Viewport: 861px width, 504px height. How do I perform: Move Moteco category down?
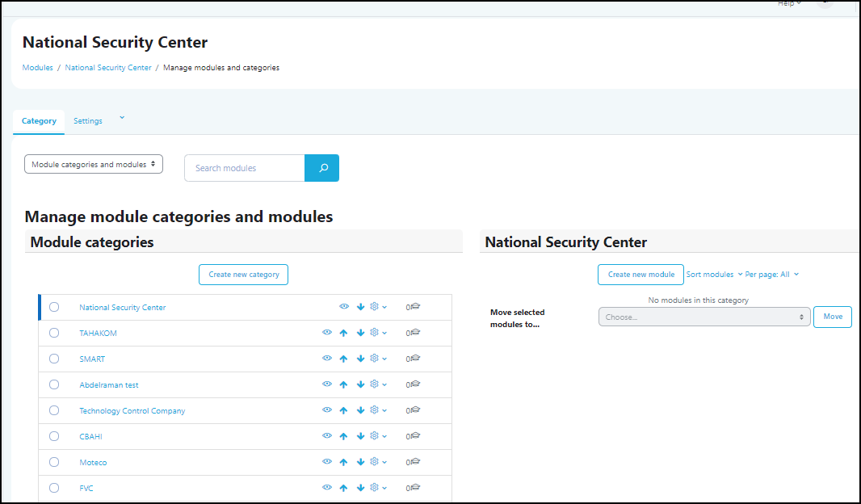click(x=361, y=462)
